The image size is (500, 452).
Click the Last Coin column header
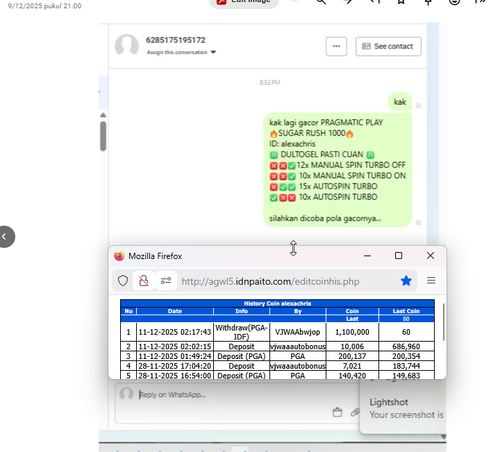pyautogui.click(x=406, y=311)
